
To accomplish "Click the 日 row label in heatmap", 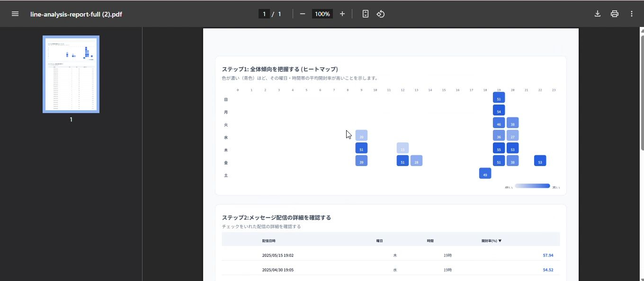I will click(x=226, y=99).
